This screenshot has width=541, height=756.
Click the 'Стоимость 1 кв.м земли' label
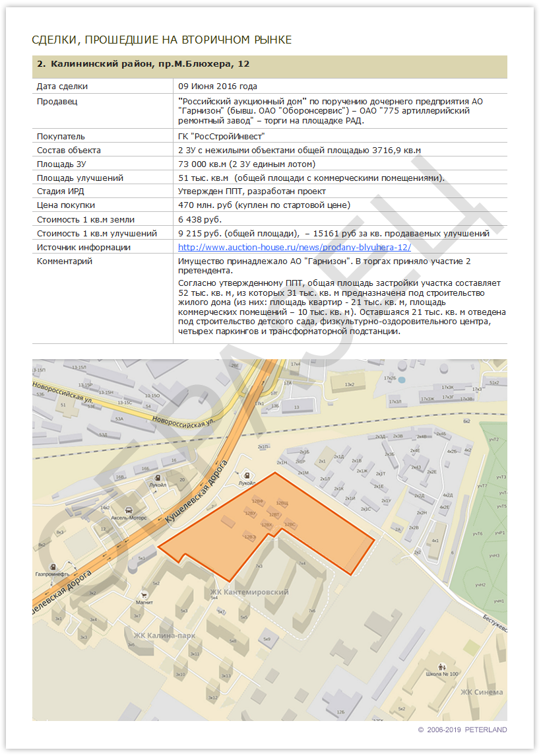pos(86,219)
